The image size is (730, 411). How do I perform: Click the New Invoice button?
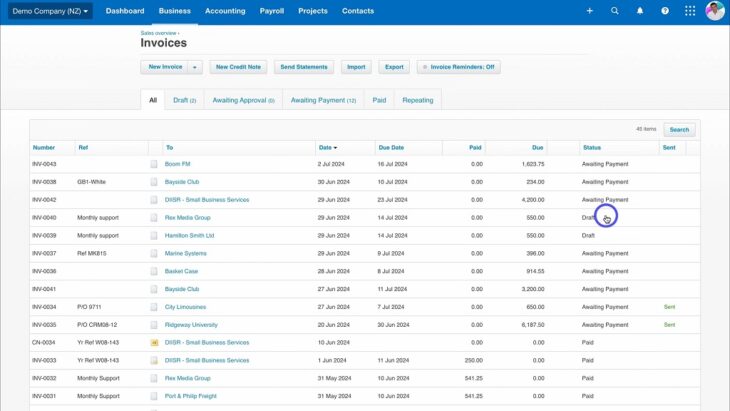tap(165, 67)
